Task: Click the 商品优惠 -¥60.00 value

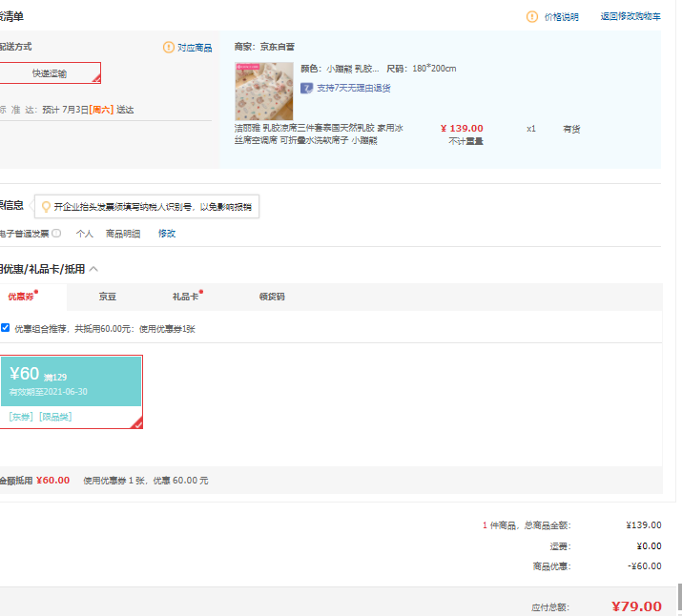Action: (x=644, y=566)
